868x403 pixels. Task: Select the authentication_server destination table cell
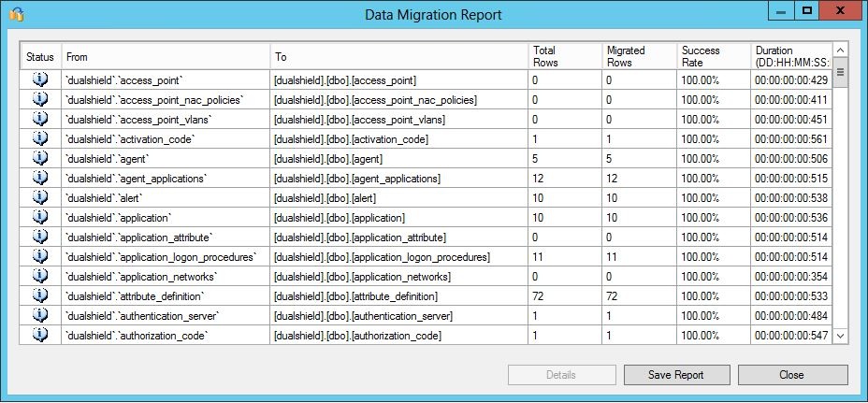pos(398,316)
